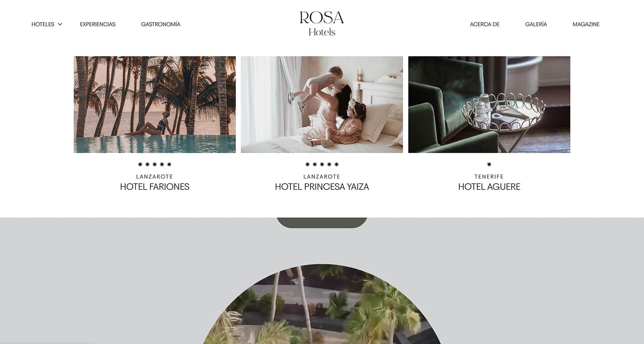Go to the Gastronomía page

(x=160, y=24)
